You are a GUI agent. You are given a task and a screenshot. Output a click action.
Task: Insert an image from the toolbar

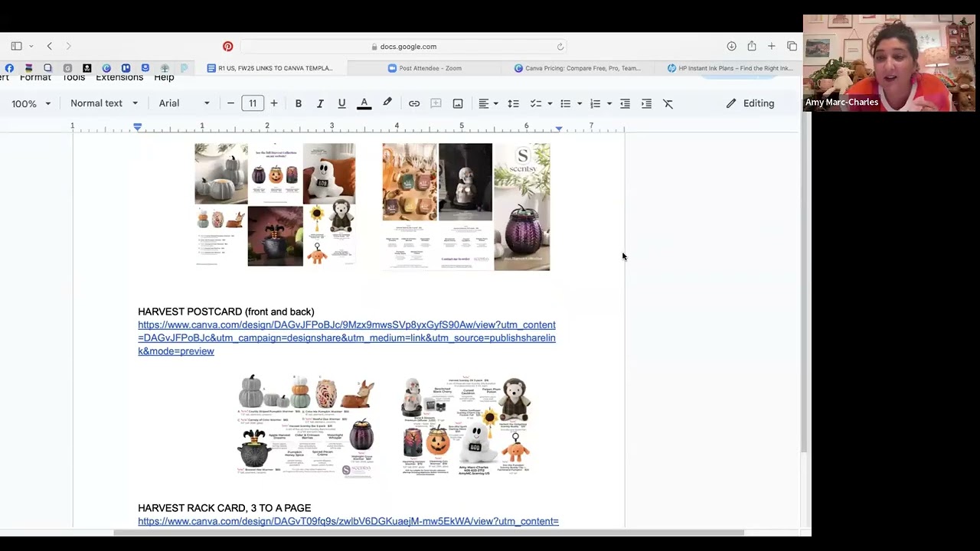click(458, 103)
